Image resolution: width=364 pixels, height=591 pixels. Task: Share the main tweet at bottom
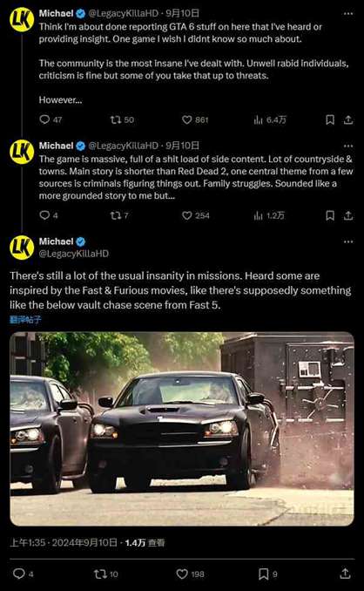[x=345, y=574]
